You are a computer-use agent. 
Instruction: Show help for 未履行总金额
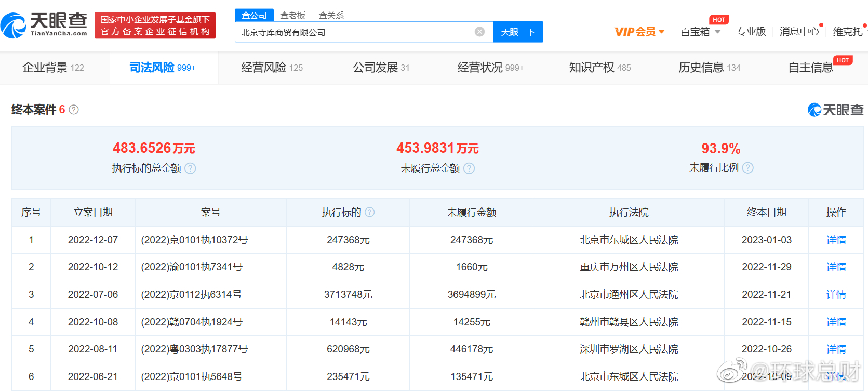[x=469, y=168]
